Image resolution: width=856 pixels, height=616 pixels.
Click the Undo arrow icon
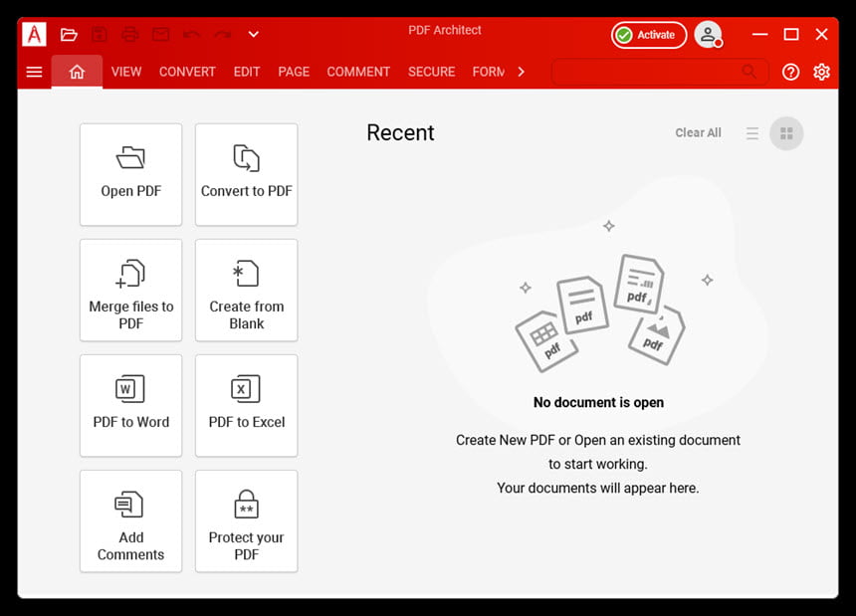[x=191, y=35]
